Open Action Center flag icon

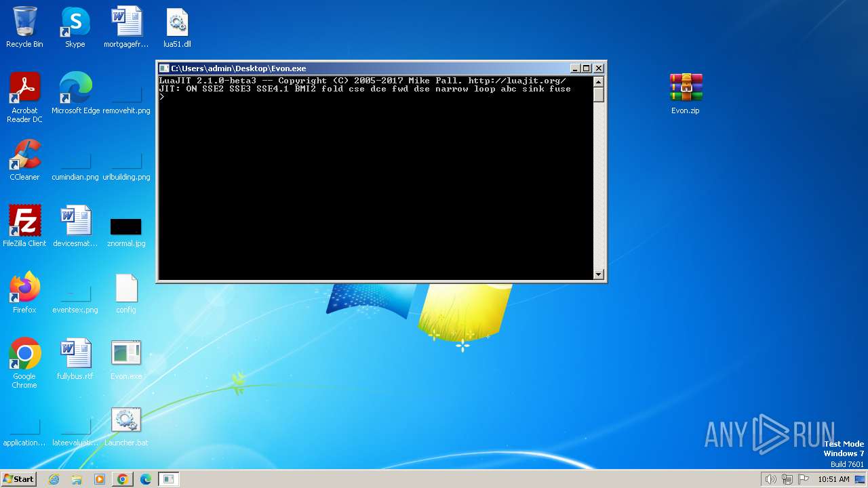[x=804, y=479]
